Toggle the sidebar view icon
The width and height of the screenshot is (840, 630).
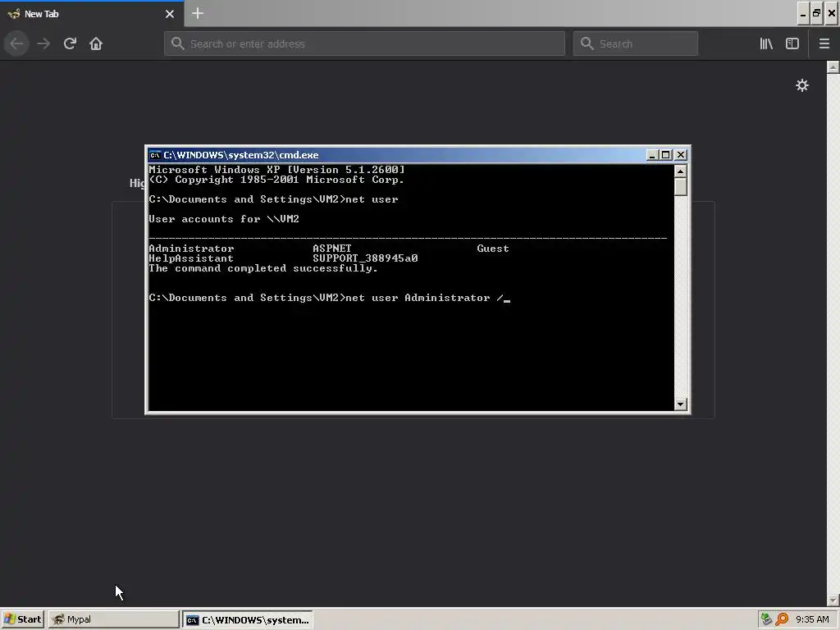[x=792, y=43]
